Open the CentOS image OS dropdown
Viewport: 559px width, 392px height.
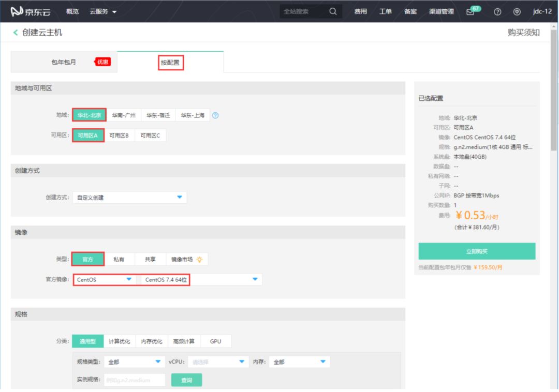104,280
